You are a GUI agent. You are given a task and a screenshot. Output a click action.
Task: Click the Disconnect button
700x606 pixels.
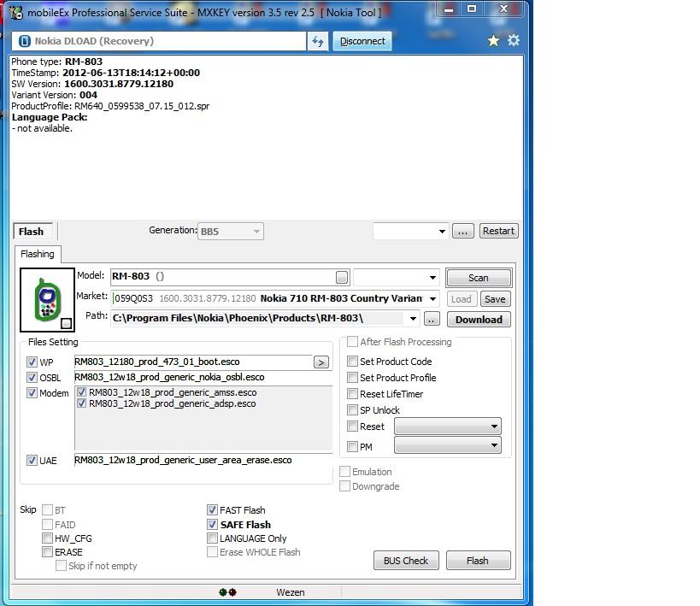click(362, 42)
